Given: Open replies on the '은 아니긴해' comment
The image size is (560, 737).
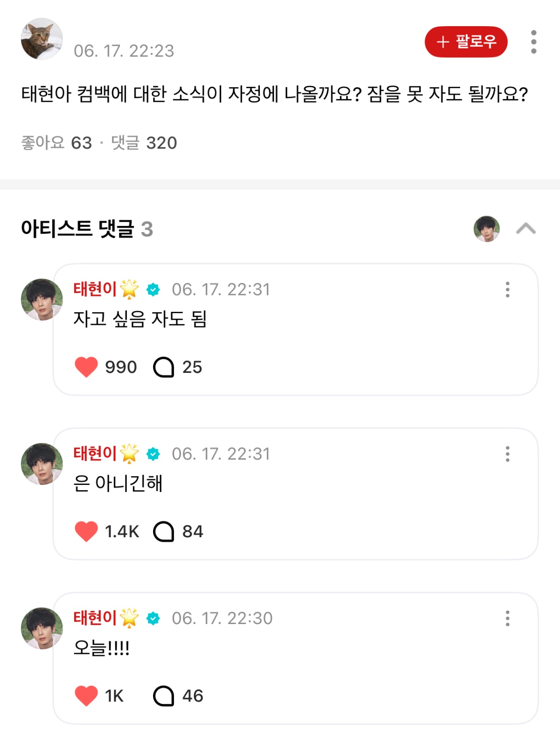Looking at the screenshot, I should [164, 531].
